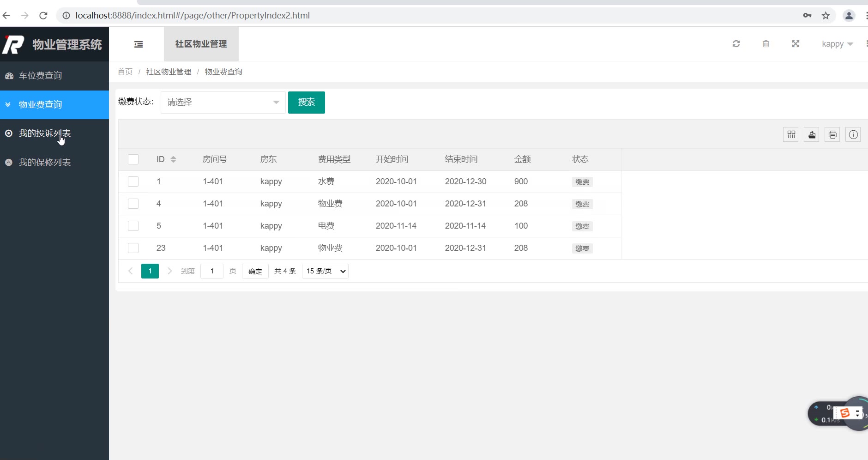Viewport: 868px width, 460px height.
Task: Check the box for row ID 4
Action: (x=133, y=204)
